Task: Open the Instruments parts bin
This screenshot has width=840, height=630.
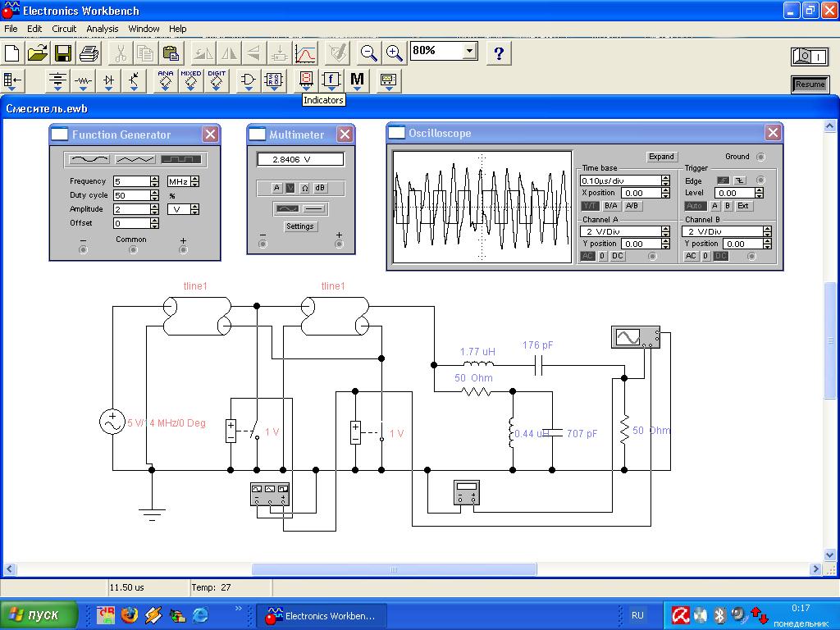Action: tap(388, 80)
